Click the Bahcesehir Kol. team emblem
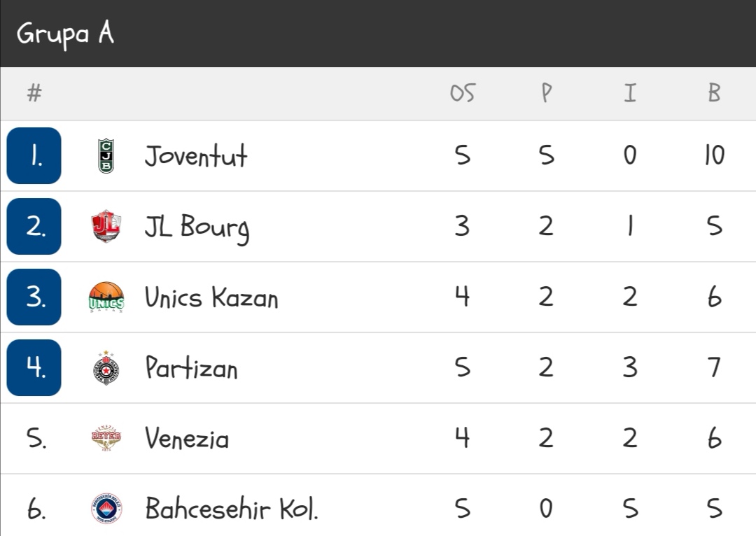This screenshot has width=756, height=536. (106, 509)
